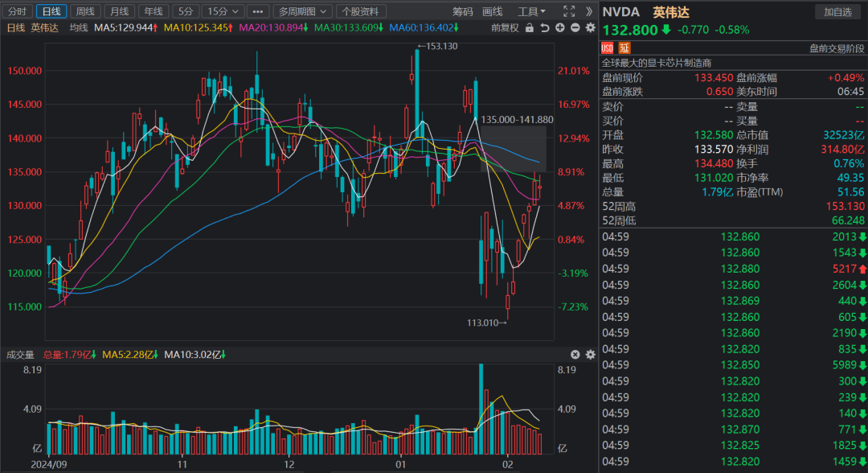Viewport: 868px width, 473px height.
Task: Zoom in on the chart with plus icon
Action: coord(560,28)
